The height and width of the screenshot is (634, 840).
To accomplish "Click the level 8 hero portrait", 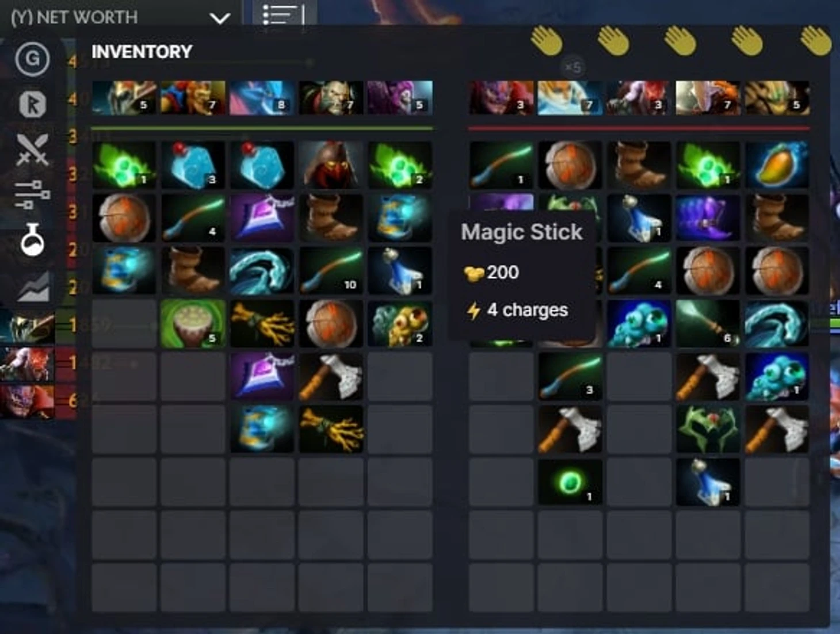I will (x=262, y=98).
